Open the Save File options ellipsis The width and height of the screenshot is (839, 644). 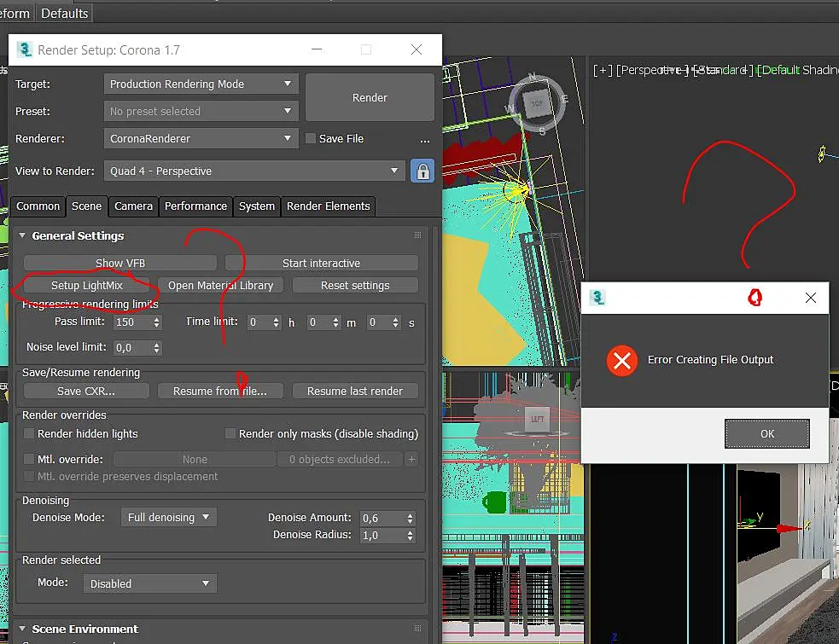coord(425,140)
